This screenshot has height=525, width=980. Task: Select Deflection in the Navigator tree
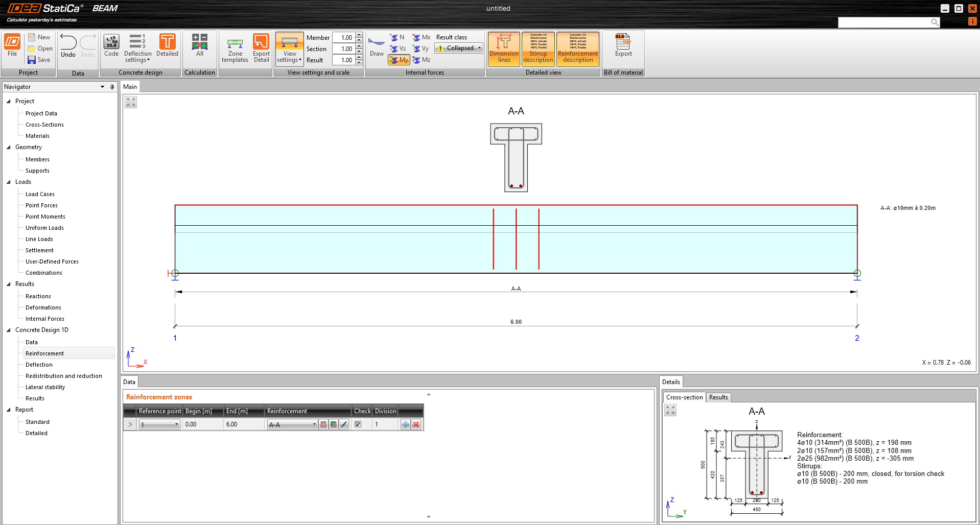pyautogui.click(x=39, y=365)
